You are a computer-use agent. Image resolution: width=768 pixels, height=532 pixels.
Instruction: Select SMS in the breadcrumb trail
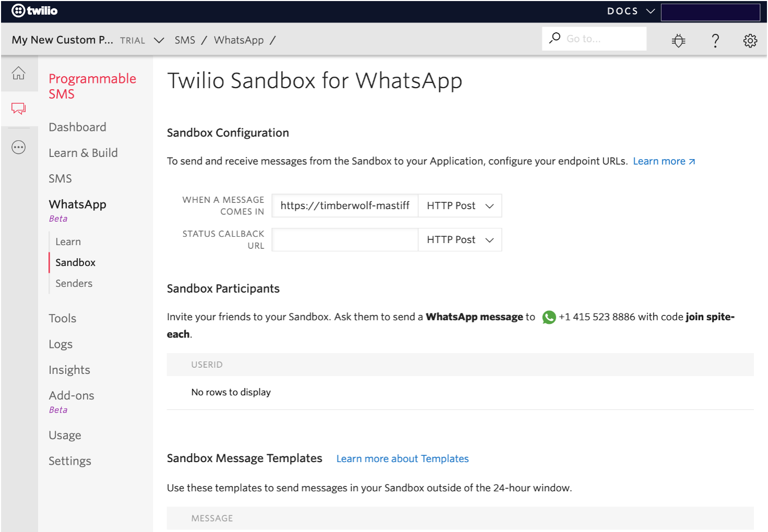point(185,40)
